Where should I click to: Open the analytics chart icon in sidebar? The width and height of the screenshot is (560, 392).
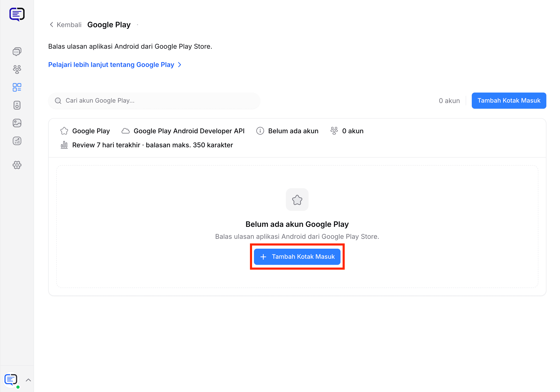coord(17,141)
